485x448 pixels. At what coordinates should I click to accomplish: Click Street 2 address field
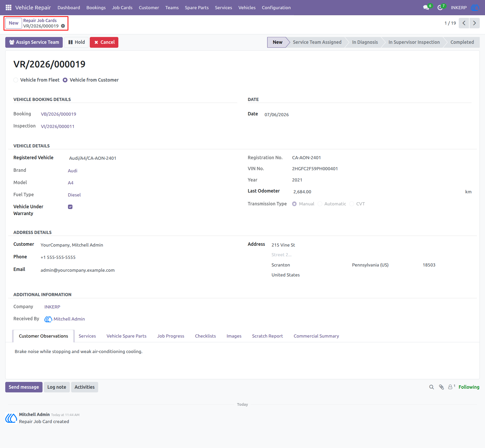coord(371,255)
